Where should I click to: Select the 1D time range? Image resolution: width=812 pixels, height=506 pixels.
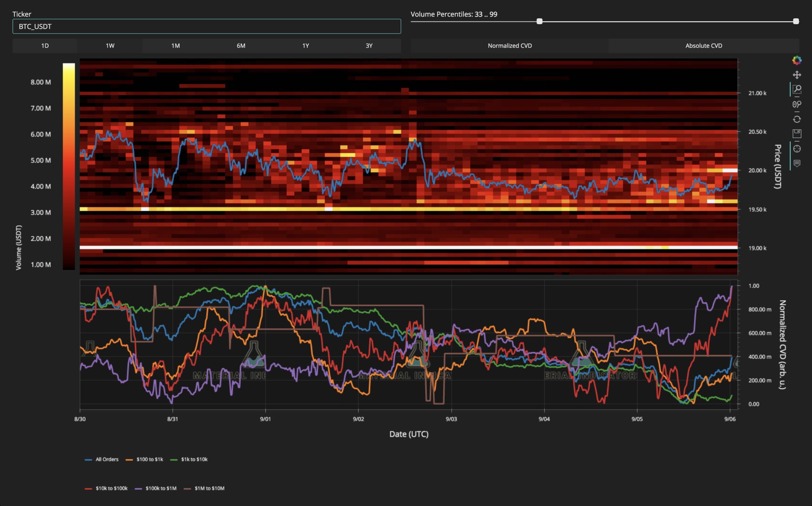pos(45,46)
